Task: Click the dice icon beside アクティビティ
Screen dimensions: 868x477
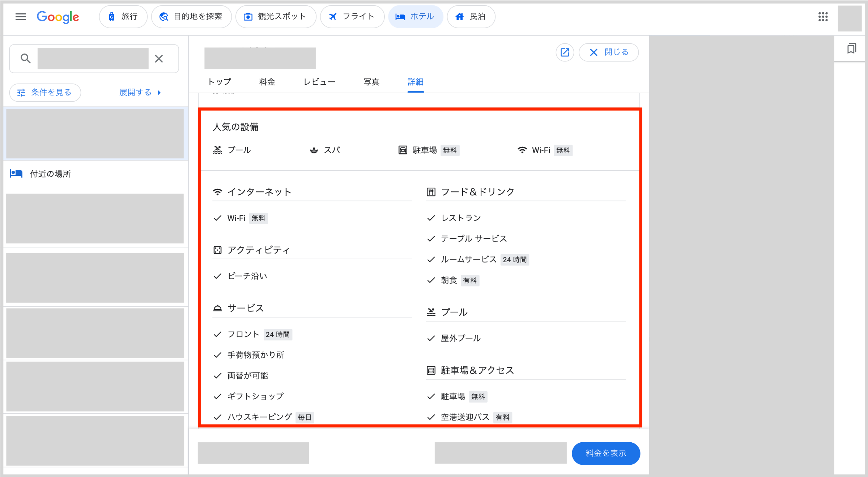Action: pyautogui.click(x=217, y=250)
